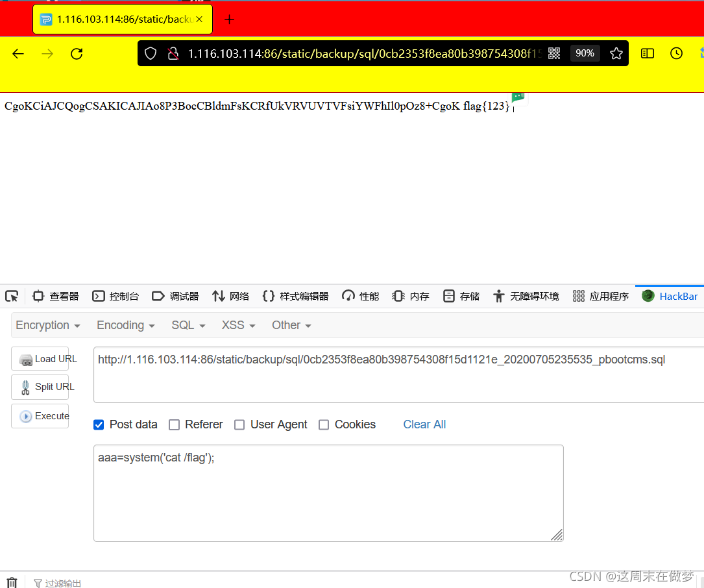Click the Split URL button
The image size is (704, 588).
pyautogui.click(x=40, y=387)
